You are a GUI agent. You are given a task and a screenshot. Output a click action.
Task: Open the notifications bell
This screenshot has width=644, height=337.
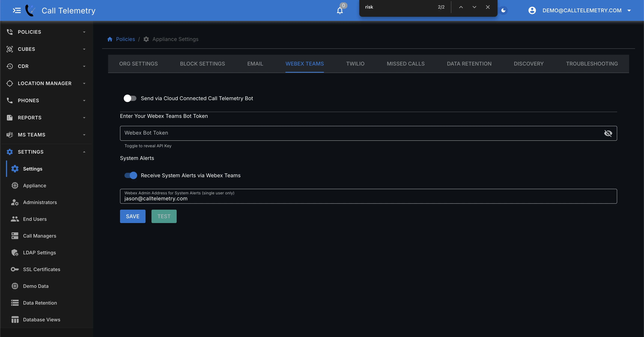340,10
